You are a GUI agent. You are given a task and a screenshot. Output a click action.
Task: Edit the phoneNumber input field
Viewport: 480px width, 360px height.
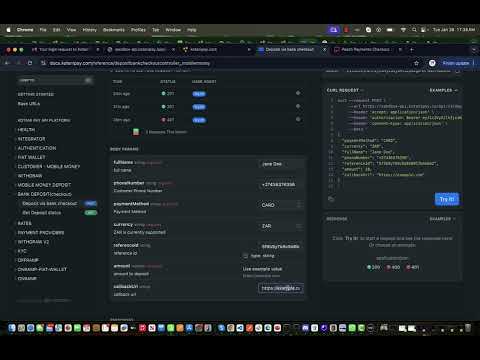280,185
